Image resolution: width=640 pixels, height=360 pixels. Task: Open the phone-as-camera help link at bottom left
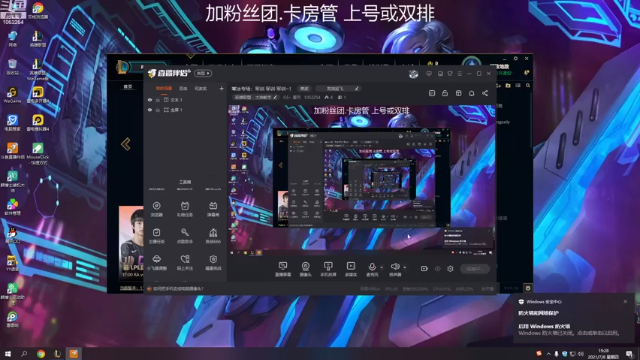coord(178,289)
